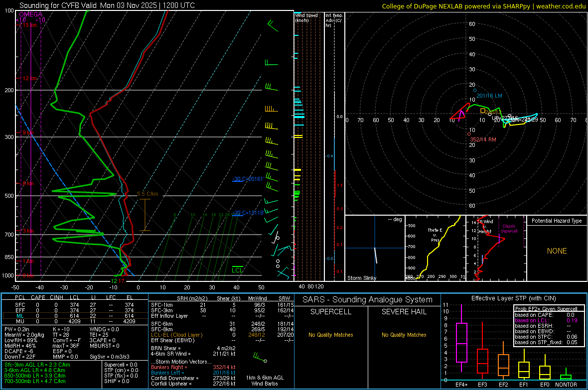Click the Eff Shear (EBWD) row
The height and width of the screenshot is (390, 588).
[222, 340]
